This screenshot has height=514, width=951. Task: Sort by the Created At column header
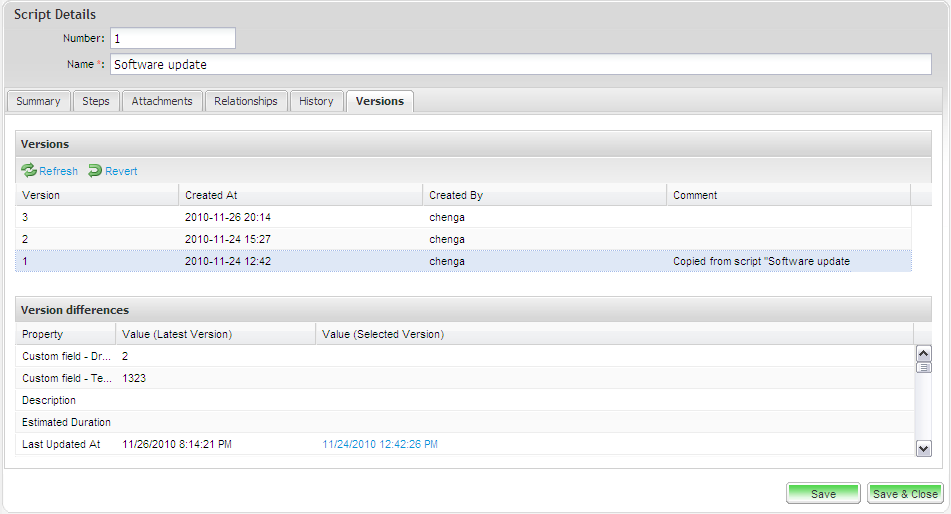click(x=300, y=195)
